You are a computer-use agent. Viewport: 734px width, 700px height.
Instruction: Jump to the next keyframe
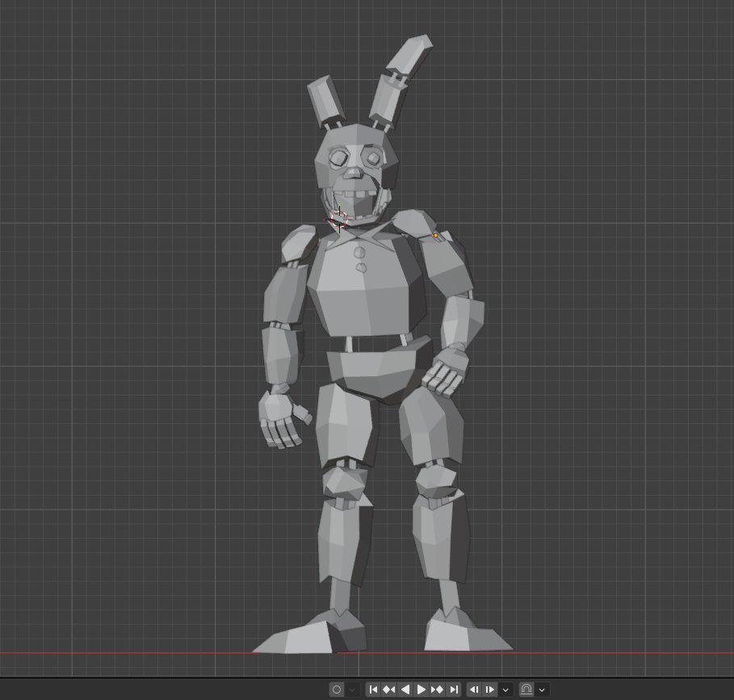click(x=437, y=690)
